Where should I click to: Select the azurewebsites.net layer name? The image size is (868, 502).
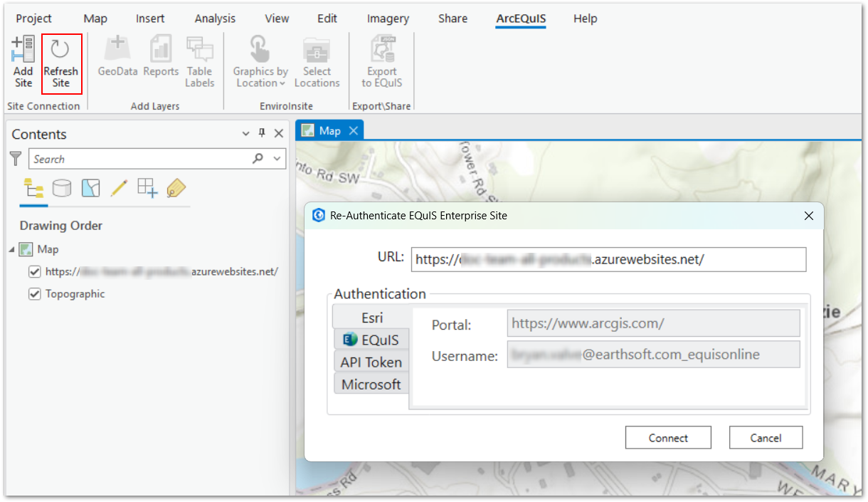(x=162, y=271)
